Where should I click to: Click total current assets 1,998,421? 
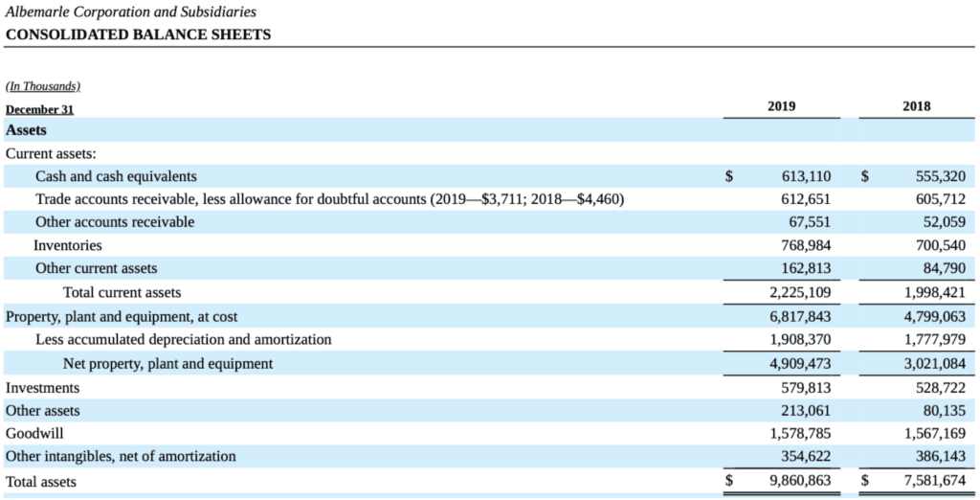click(935, 292)
